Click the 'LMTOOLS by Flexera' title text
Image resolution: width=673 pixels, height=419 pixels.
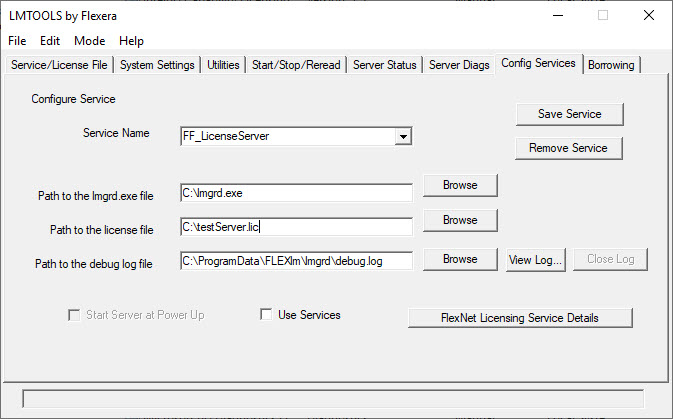(63, 16)
